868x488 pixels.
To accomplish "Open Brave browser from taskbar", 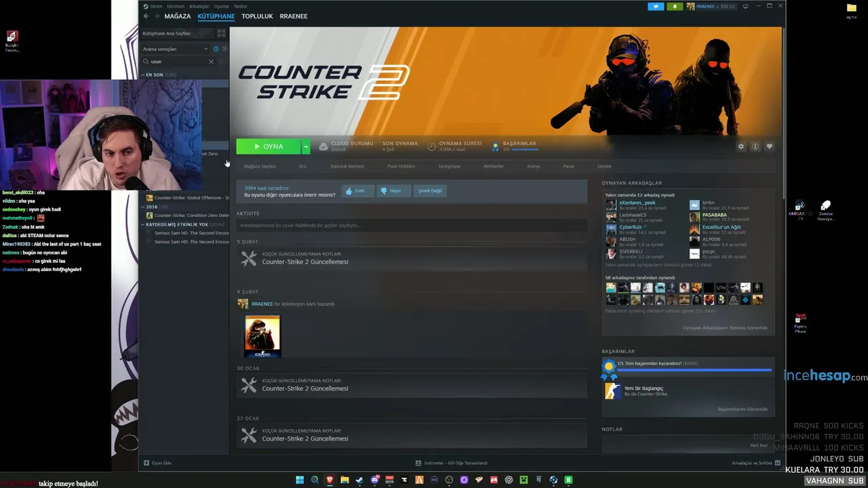I will click(330, 480).
